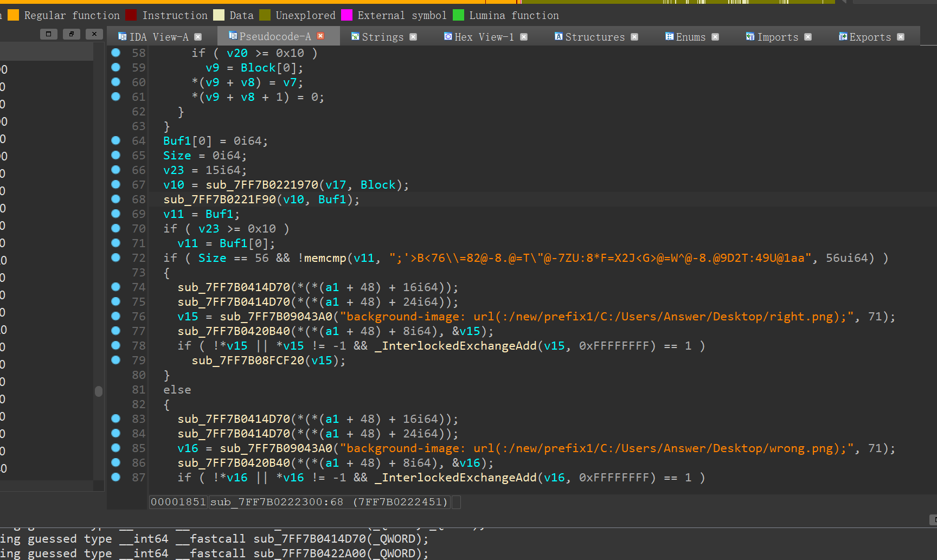Toggle breakpoint dot on line 85
Viewport: 937px width, 560px height.
click(115, 448)
